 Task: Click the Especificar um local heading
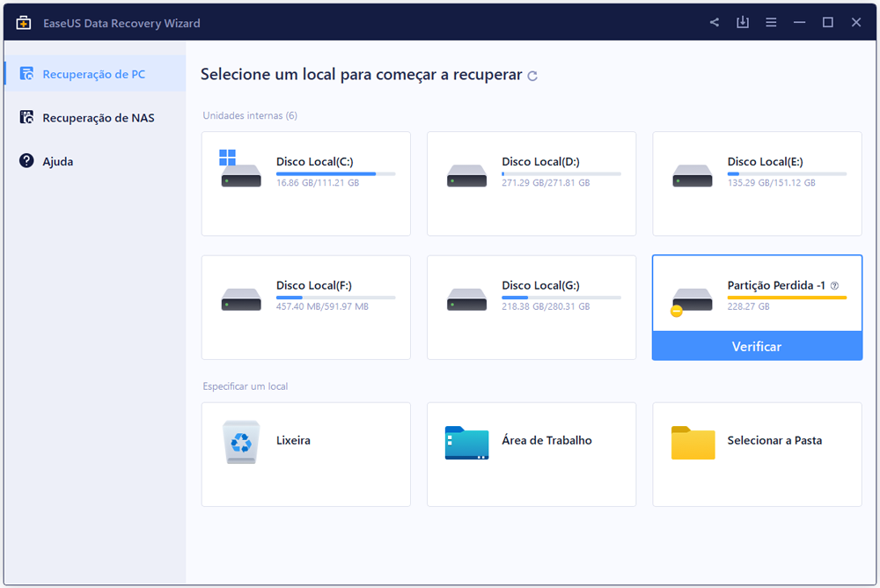click(x=246, y=386)
